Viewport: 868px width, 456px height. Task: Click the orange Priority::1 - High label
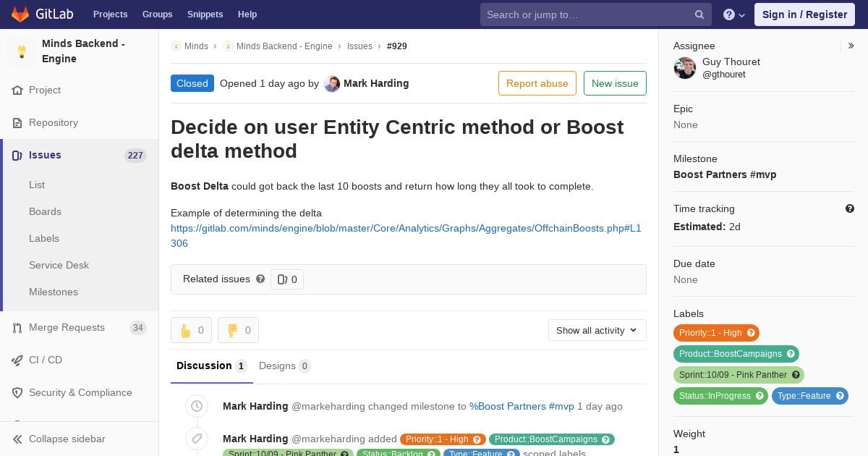point(716,333)
